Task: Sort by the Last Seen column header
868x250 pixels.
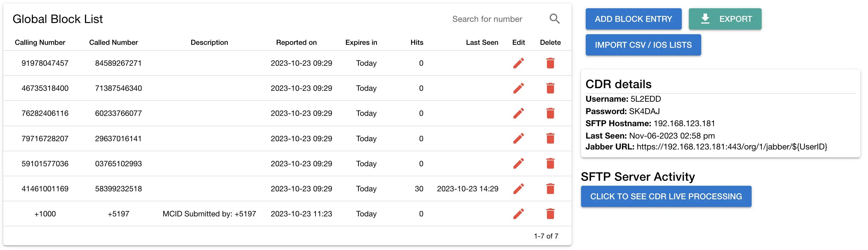Action: click(481, 42)
